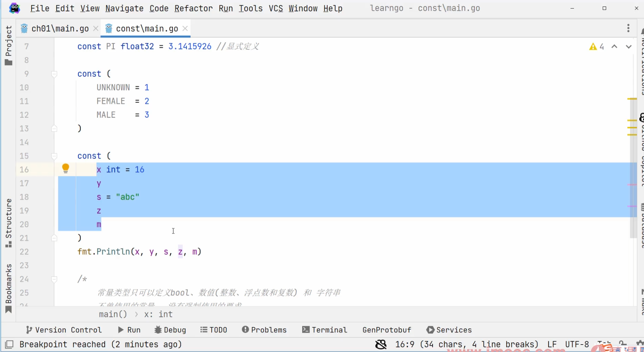Collapse the const block ending at line 21
644x352 pixels.
54,238
